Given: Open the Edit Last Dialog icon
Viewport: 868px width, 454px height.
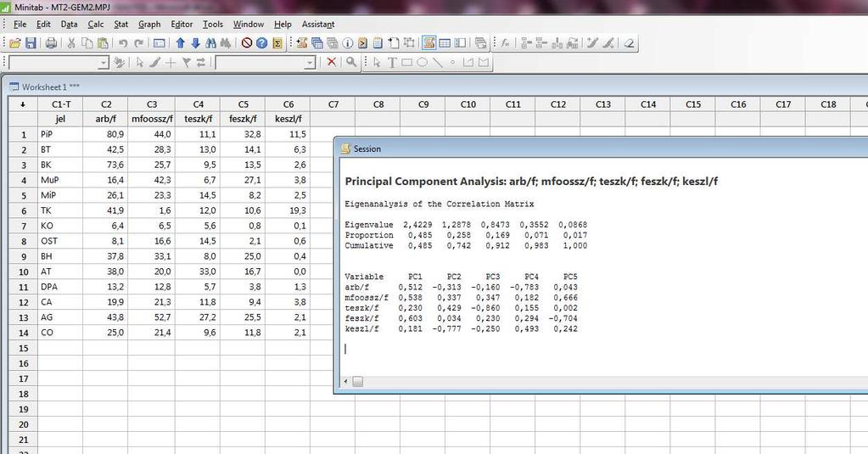Looking at the screenshot, I should [x=160, y=43].
